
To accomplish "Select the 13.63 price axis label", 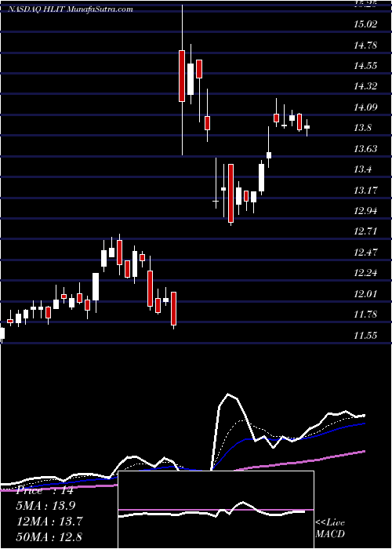I will [366, 149].
